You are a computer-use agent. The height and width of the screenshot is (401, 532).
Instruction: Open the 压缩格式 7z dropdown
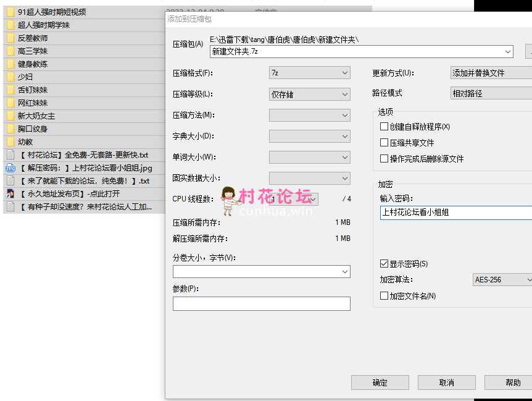coord(309,73)
